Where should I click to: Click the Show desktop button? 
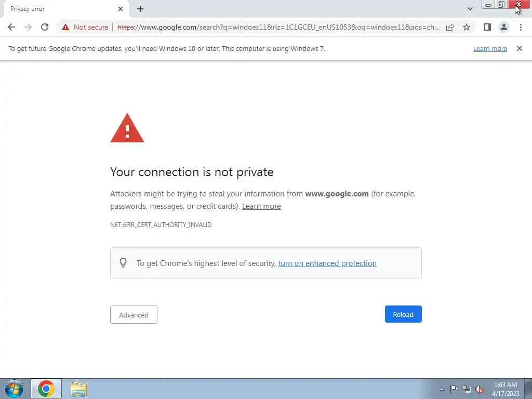[528, 389]
